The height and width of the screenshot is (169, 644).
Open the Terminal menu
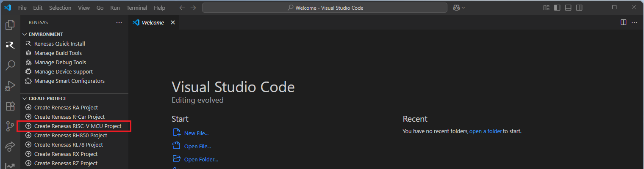click(137, 8)
